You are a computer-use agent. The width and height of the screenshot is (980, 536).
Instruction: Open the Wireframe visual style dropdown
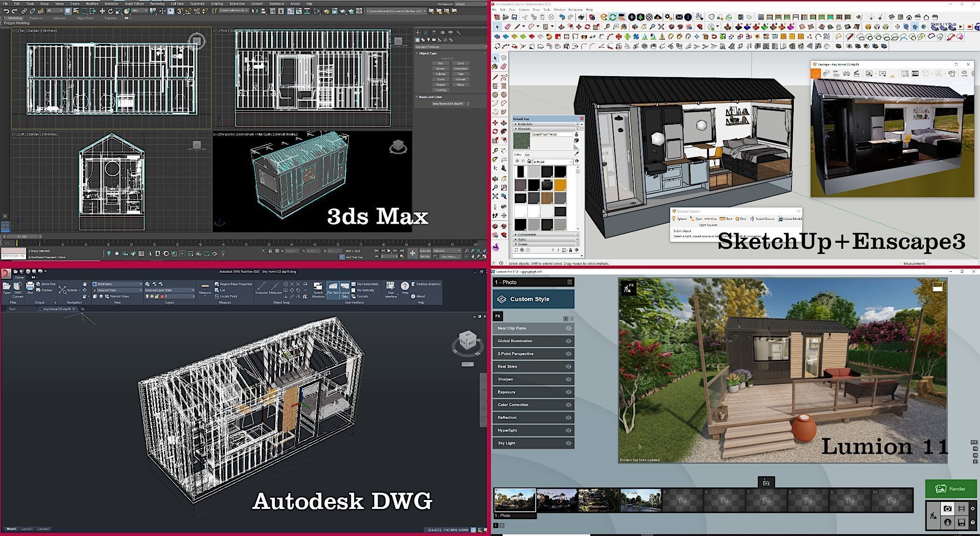(x=140, y=284)
